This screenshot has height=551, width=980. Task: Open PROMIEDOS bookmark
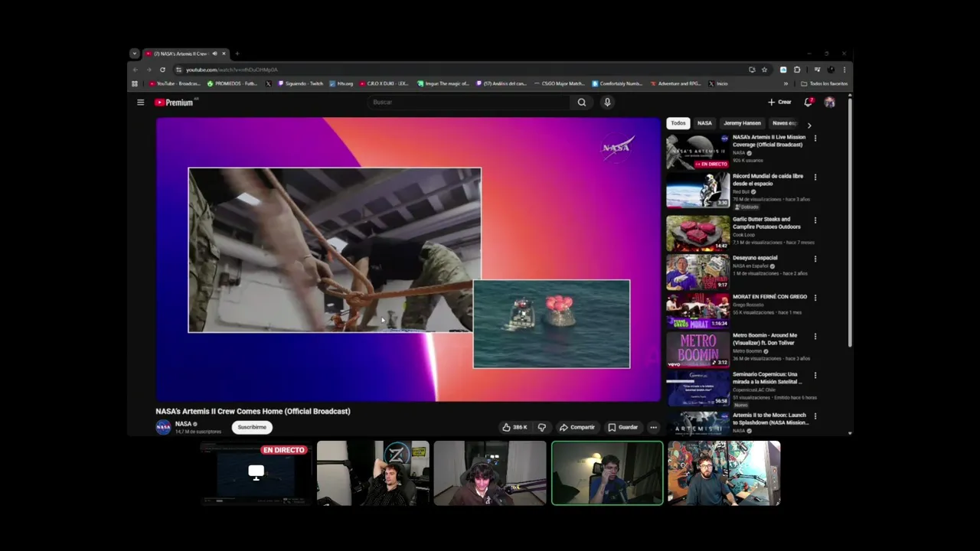(233, 83)
